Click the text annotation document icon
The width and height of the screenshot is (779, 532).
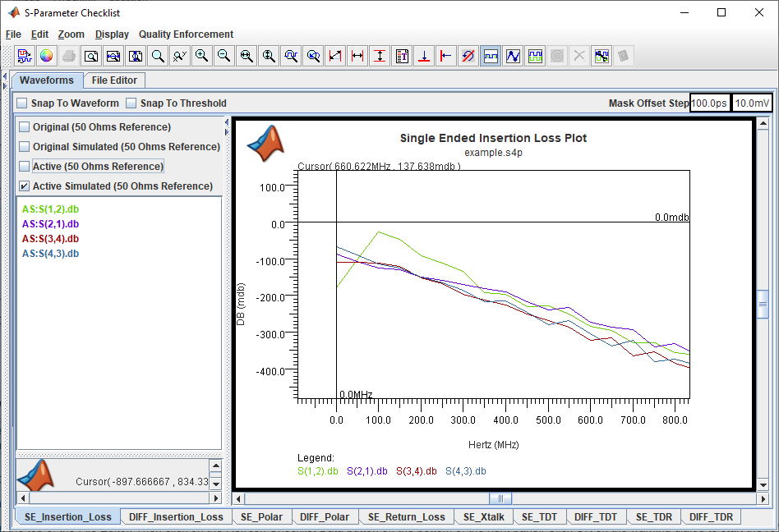point(403,56)
